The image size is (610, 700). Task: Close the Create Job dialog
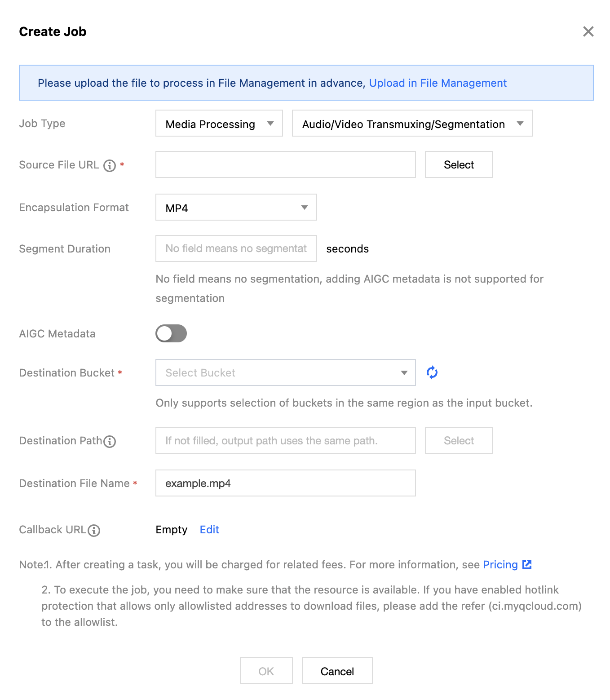(588, 31)
